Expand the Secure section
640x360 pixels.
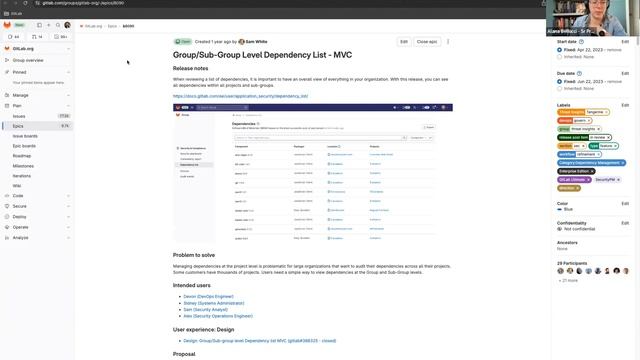[x=37, y=206]
